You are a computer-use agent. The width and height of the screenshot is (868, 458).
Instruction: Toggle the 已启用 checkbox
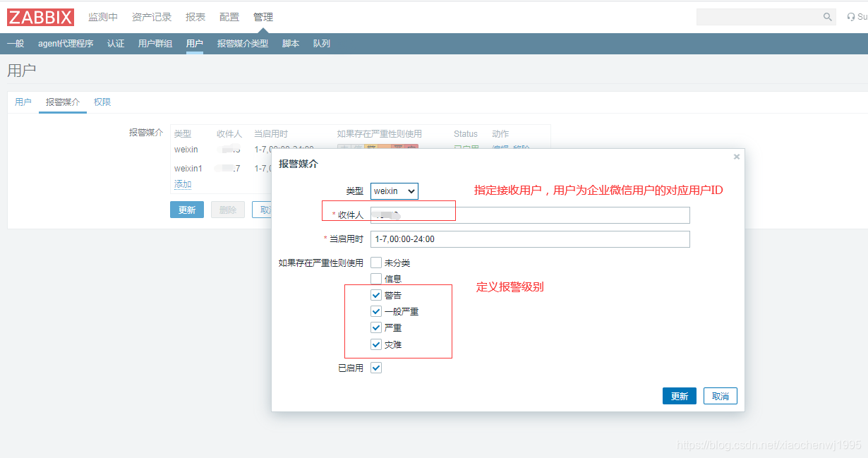(x=376, y=368)
